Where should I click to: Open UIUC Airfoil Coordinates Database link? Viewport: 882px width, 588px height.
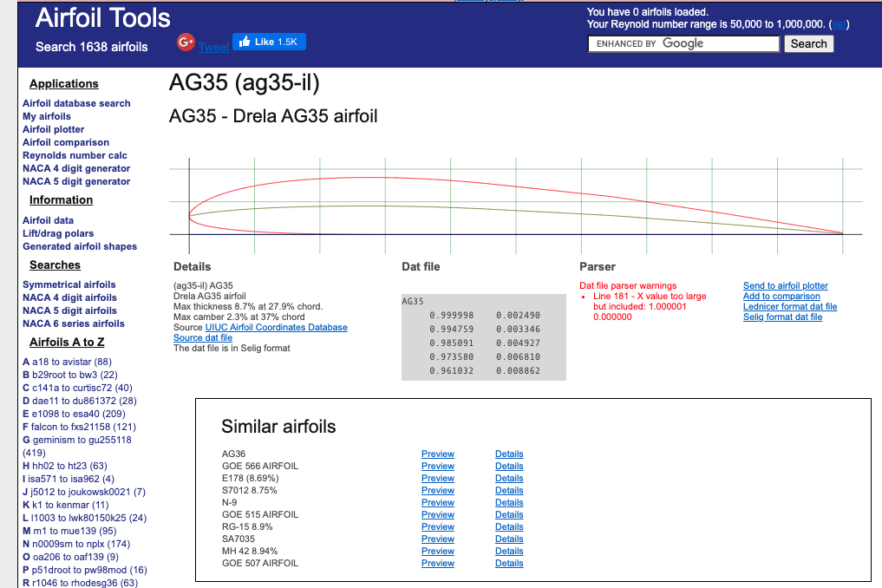point(276,328)
